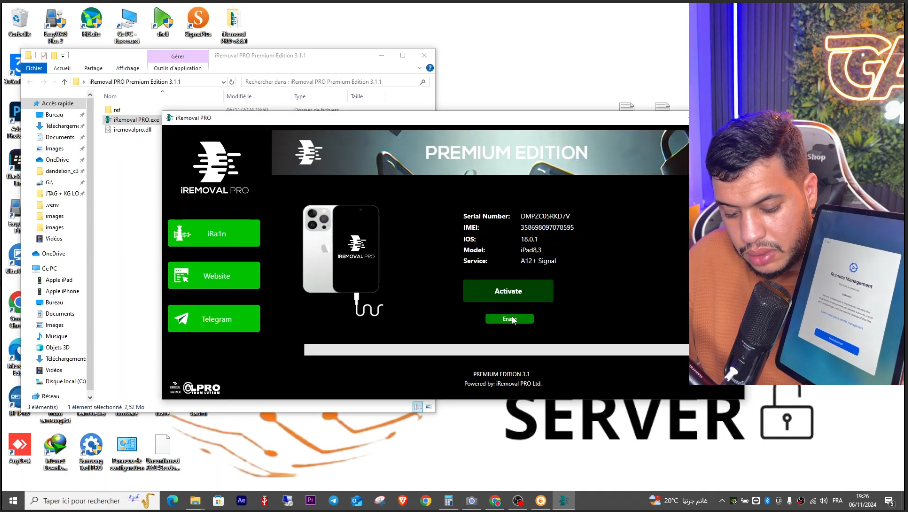Open Google Chrome from the taskbar

tap(426, 500)
